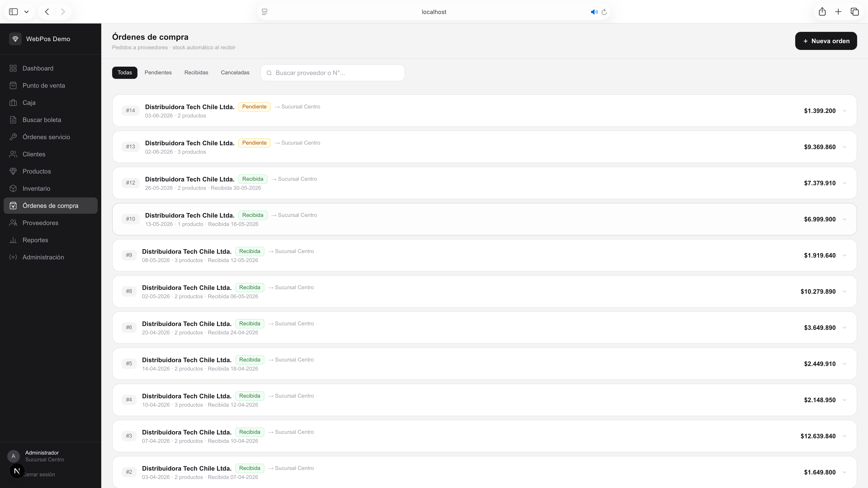
Task: Click the Administrador avatar circle
Action: (x=14, y=456)
